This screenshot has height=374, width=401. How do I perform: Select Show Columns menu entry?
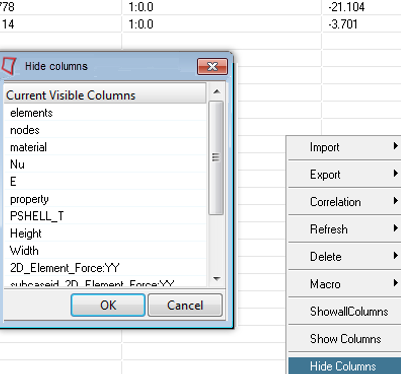click(x=344, y=339)
